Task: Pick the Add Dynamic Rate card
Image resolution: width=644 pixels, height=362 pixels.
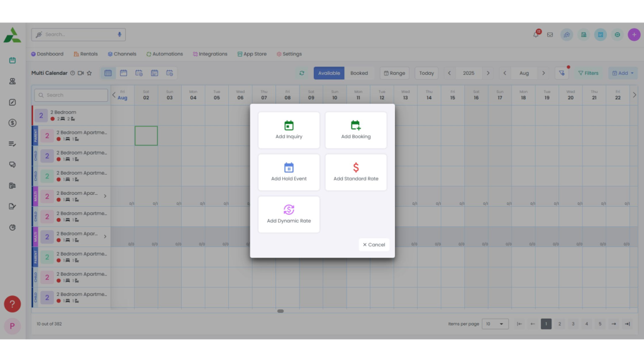Action: click(289, 214)
